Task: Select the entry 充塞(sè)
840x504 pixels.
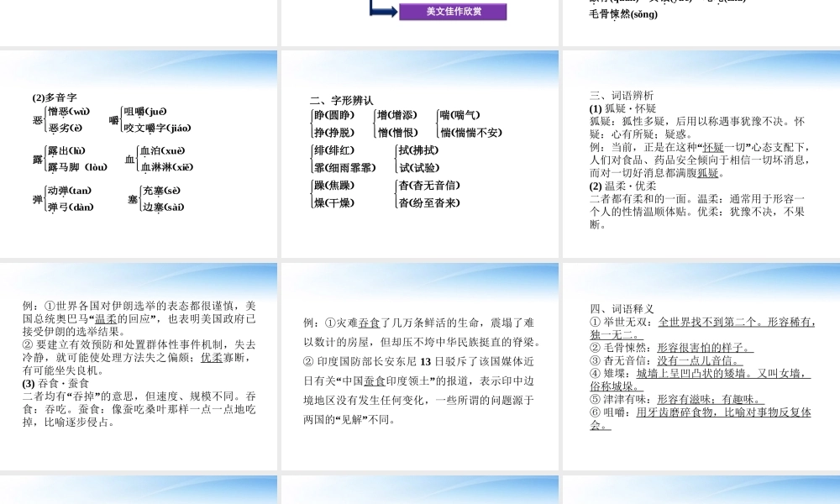Action: 162,191
